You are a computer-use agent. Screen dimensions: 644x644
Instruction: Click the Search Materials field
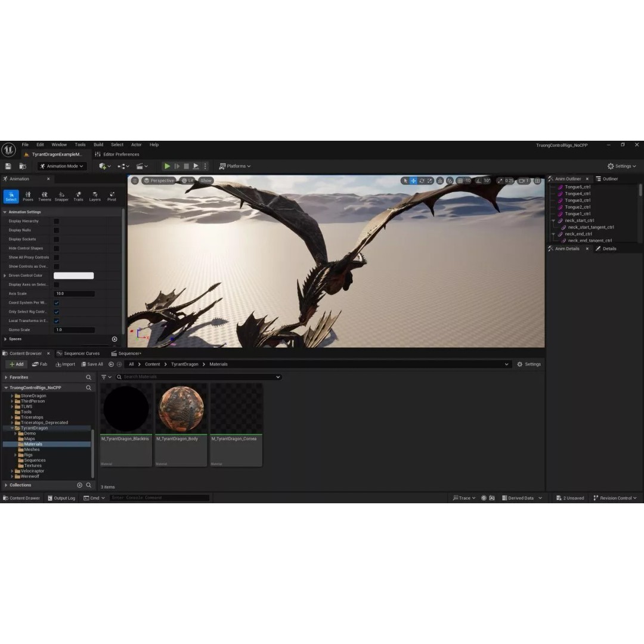199,377
